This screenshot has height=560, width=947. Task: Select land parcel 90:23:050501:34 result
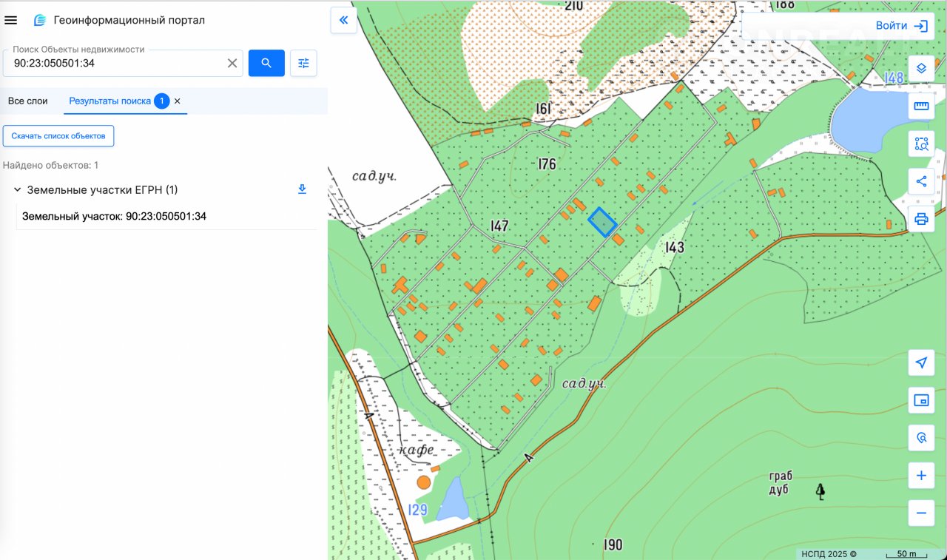pos(115,217)
